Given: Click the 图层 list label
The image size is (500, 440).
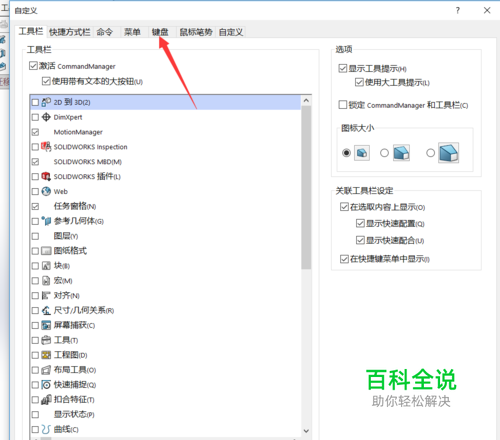Looking at the screenshot, I should coord(66,236).
